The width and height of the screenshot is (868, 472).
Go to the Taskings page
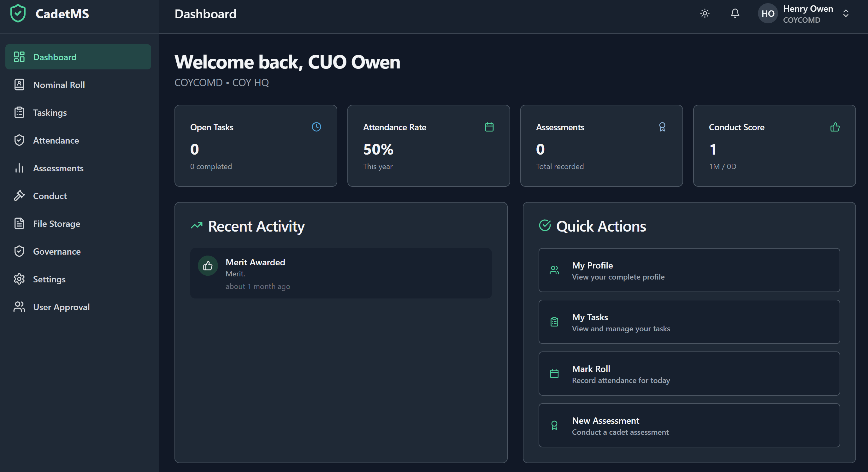[x=50, y=113]
